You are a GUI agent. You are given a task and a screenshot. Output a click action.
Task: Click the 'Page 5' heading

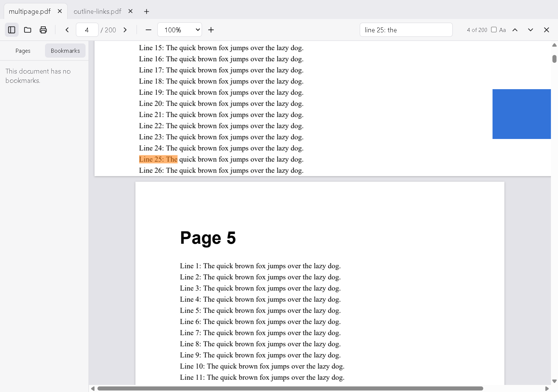click(208, 238)
